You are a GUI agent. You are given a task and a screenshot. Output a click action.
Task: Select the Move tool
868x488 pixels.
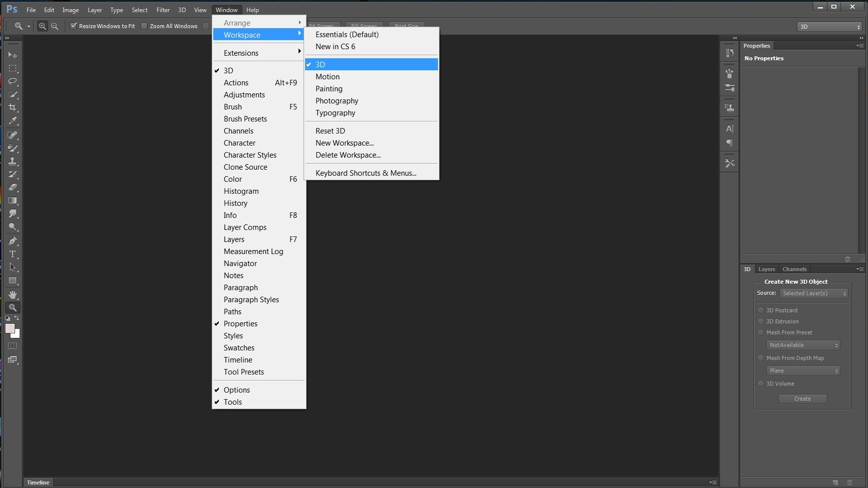(x=13, y=55)
